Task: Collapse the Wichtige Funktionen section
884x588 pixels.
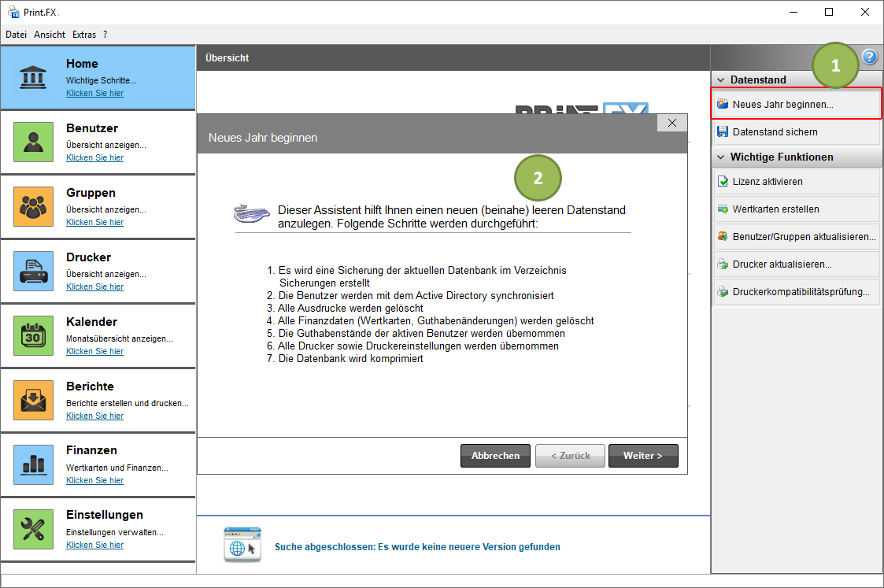Action: (x=721, y=157)
